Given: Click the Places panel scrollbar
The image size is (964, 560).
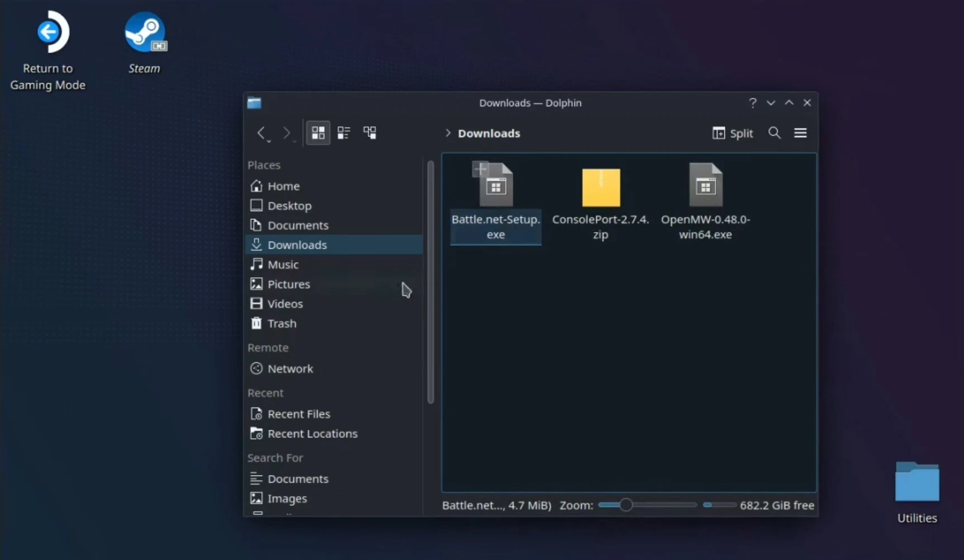Looking at the screenshot, I should (x=430, y=282).
